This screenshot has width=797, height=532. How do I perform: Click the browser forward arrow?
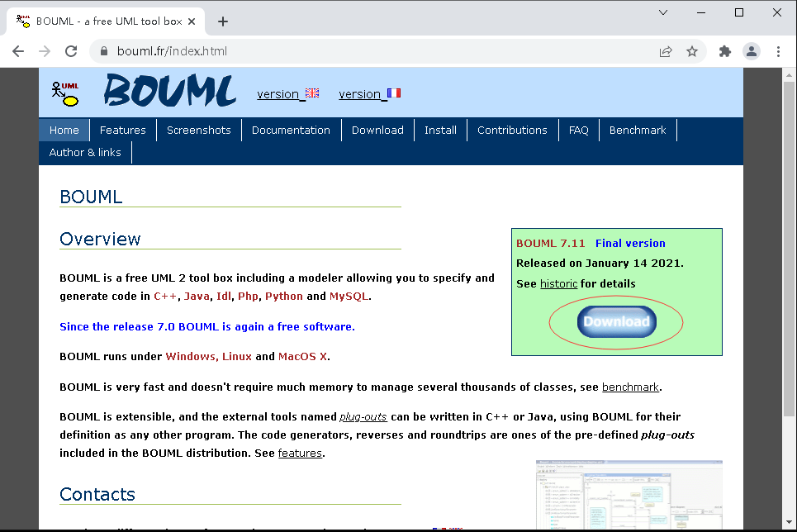tap(45, 51)
